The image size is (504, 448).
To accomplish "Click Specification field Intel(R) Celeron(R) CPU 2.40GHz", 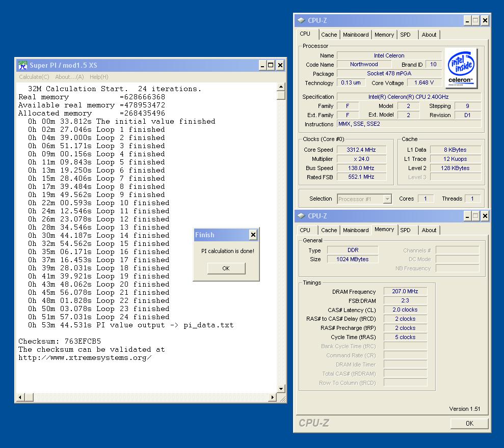I will [x=409, y=97].
